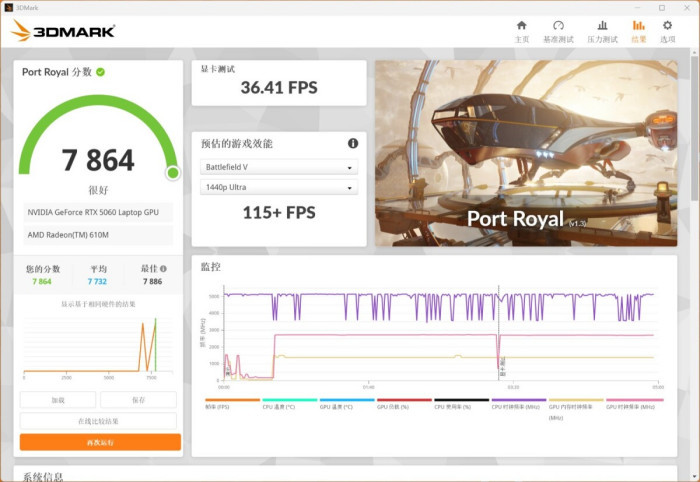The height and width of the screenshot is (482, 700).
Task: Click the green validation checkmark beside Port Royal 分数
Action: [100, 72]
